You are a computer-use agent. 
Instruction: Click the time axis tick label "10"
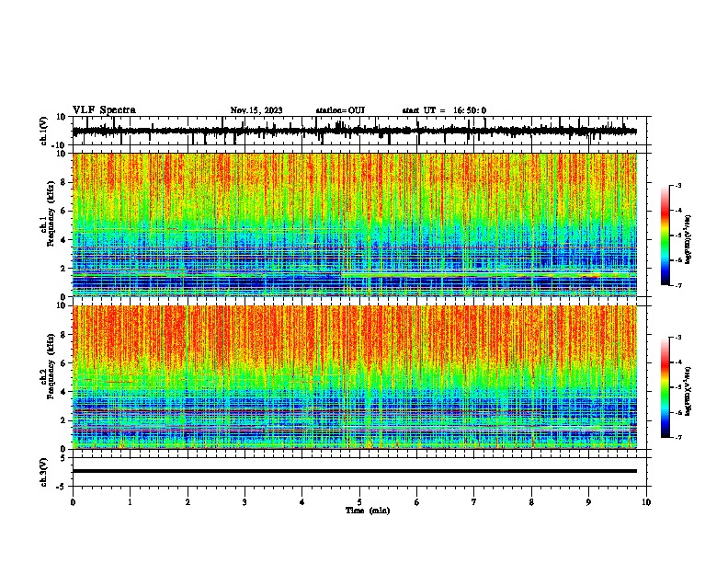(x=646, y=502)
